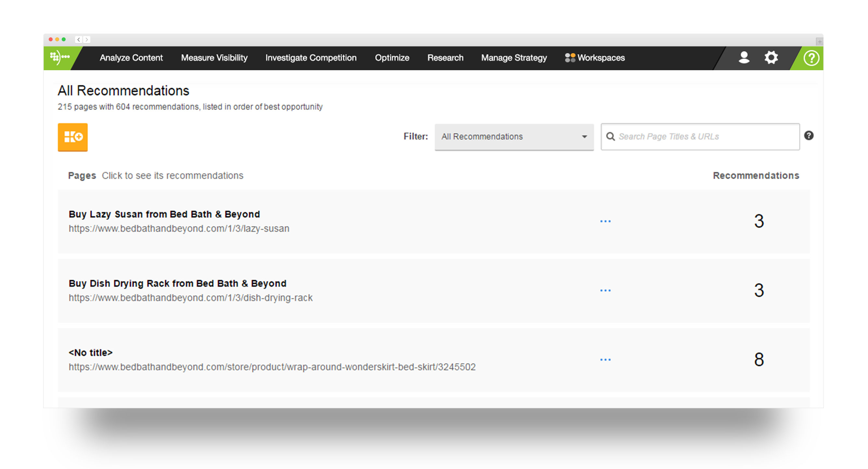The width and height of the screenshot is (868, 469).
Task: Click recommendation count 8 for No title page
Action: pyautogui.click(x=759, y=359)
